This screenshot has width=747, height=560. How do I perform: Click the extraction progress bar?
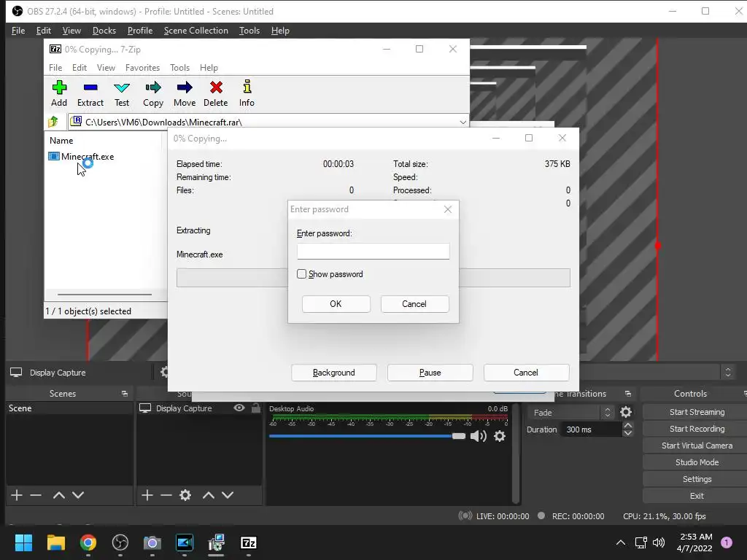point(373,278)
